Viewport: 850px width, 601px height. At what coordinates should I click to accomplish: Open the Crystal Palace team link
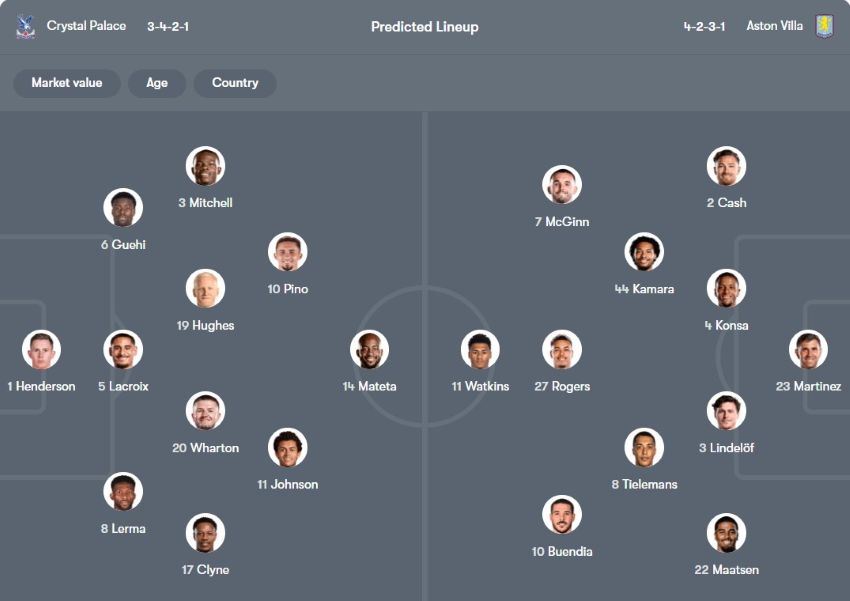[86, 26]
